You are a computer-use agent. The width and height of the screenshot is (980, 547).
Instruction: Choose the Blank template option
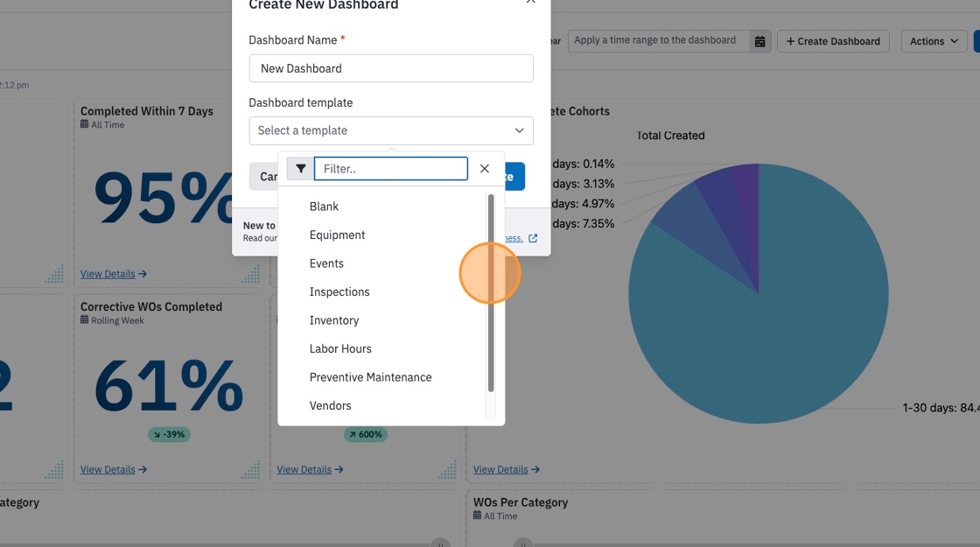tap(324, 207)
